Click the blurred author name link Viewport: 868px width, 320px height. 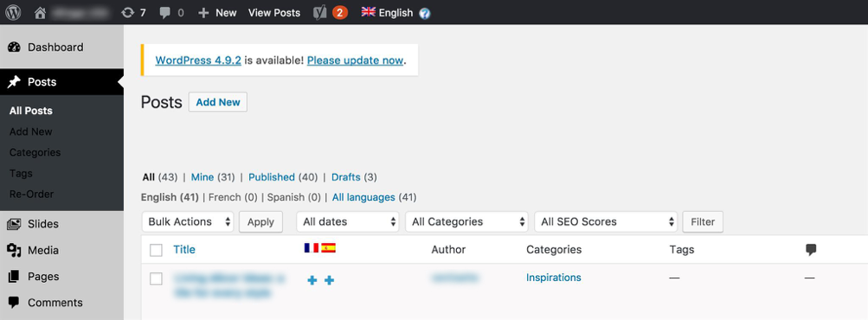(x=454, y=278)
